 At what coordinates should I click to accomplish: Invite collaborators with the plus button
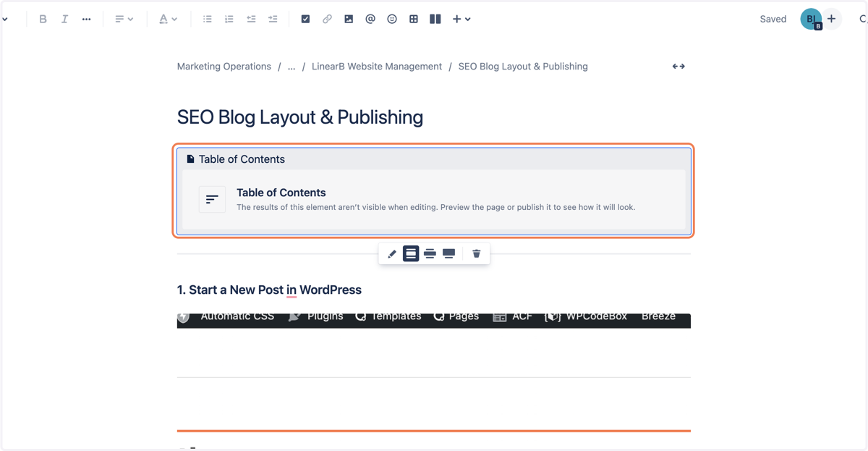[832, 19]
